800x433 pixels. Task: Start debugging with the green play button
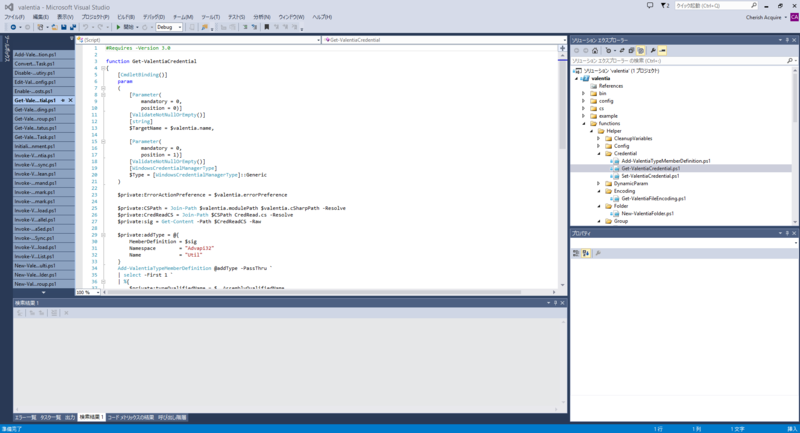coord(118,27)
